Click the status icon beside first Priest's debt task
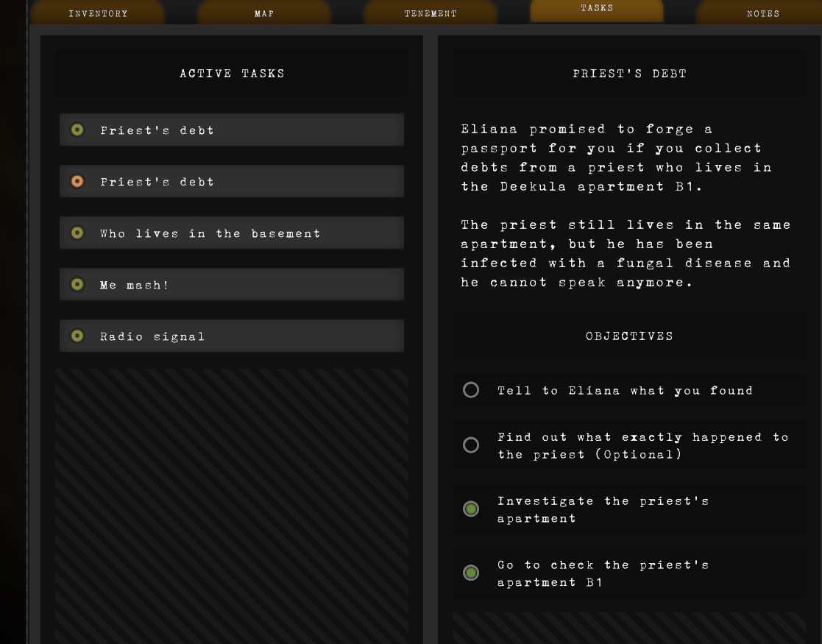Screen dimensions: 822x644 [77, 130]
